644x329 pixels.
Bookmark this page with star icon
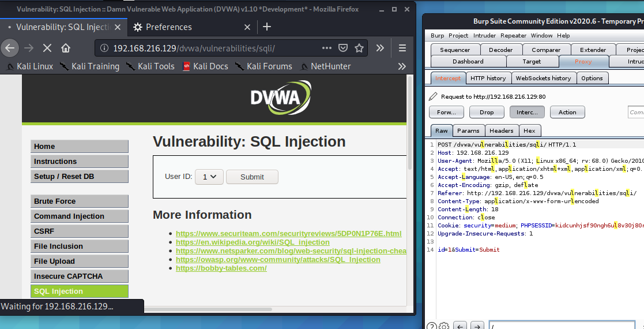pyautogui.click(x=359, y=48)
